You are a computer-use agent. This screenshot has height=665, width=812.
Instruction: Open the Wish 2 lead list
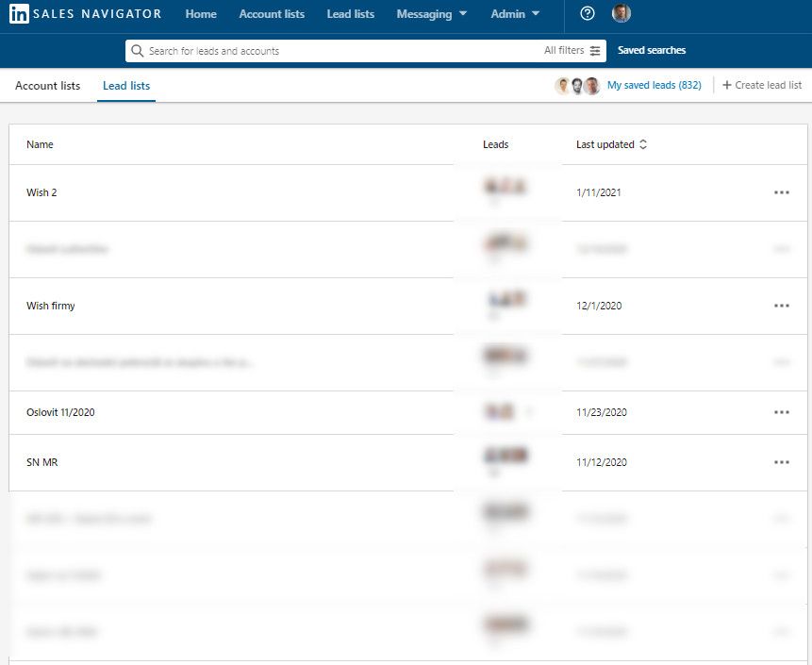click(42, 192)
